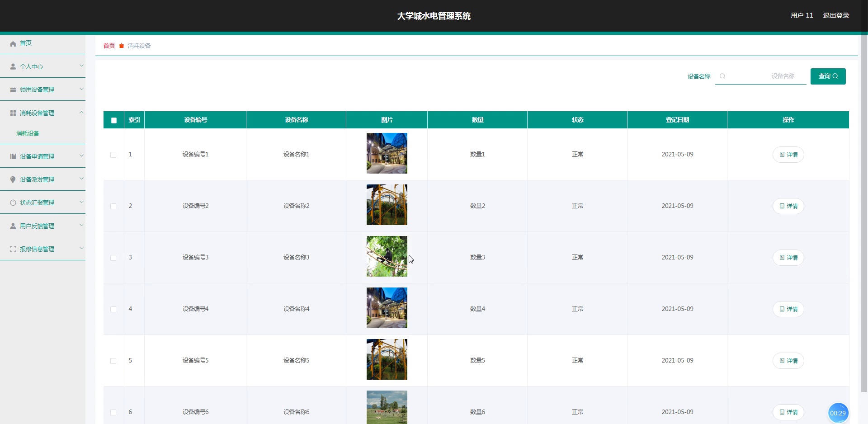Click the user icon beside 用户反馈管理

coord(13,226)
